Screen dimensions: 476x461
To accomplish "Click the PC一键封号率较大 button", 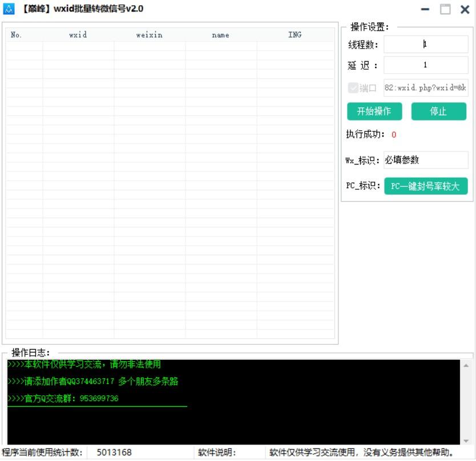I will [426, 186].
